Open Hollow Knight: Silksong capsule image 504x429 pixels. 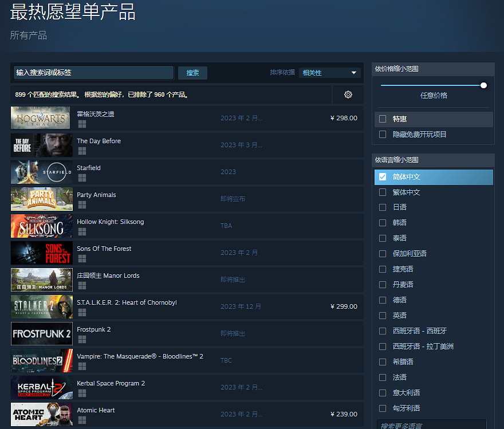click(41, 226)
